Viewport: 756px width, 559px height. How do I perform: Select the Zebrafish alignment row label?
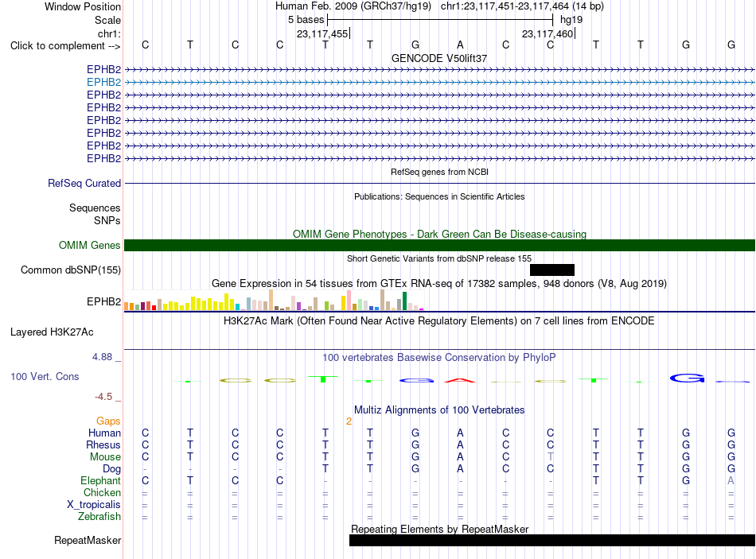pos(99,517)
